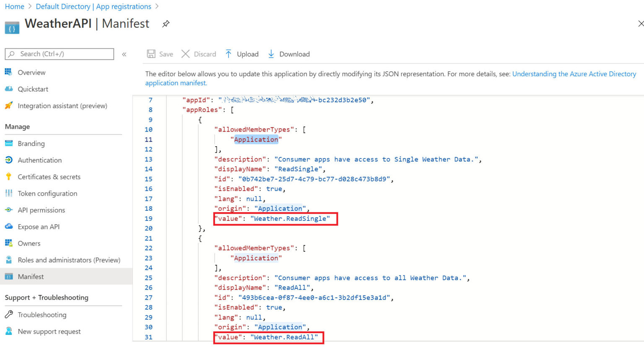The image size is (644, 347).
Task: Click the Download manifest toolbar item
Action: (x=288, y=54)
